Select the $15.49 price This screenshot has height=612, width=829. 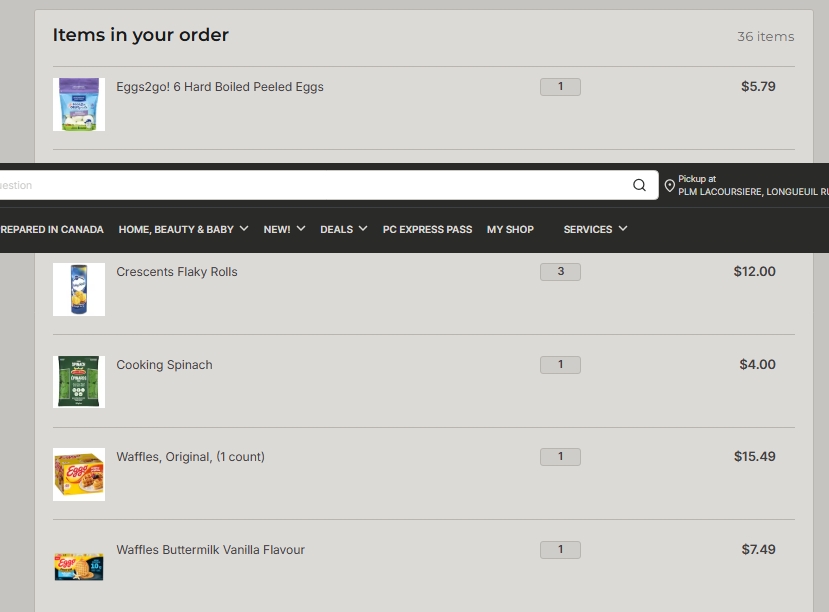tap(754, 456)
